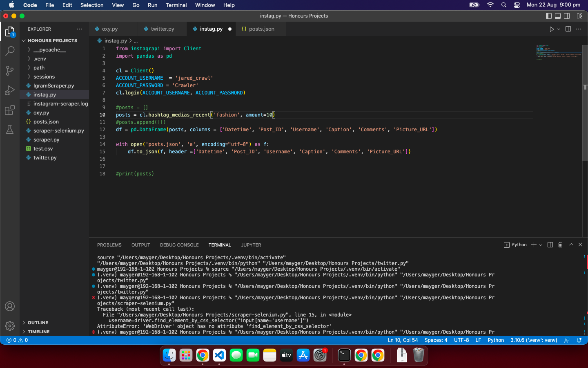Open Source Control view
588x368 pixels.
tap(10, 71)
